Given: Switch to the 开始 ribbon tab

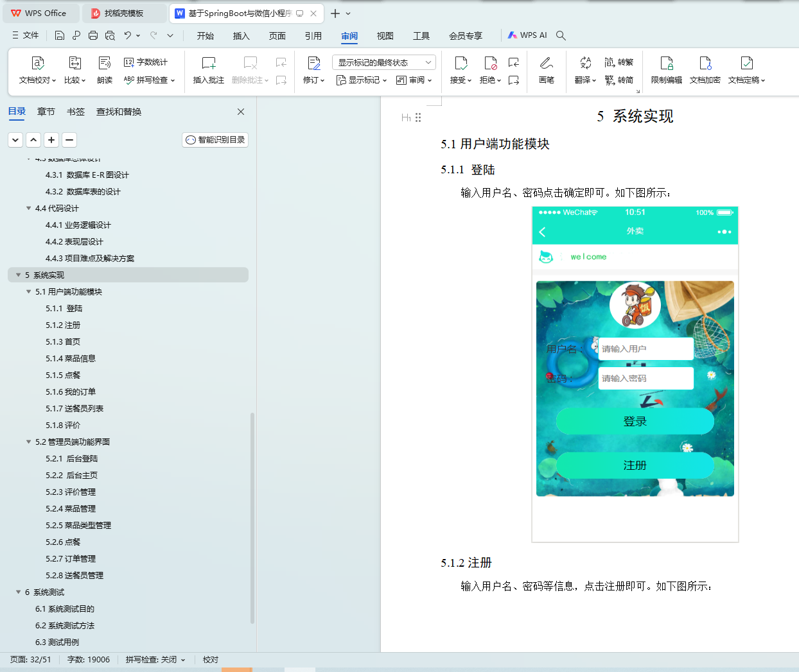Looking at the screenshot, I should coord(206,36).
